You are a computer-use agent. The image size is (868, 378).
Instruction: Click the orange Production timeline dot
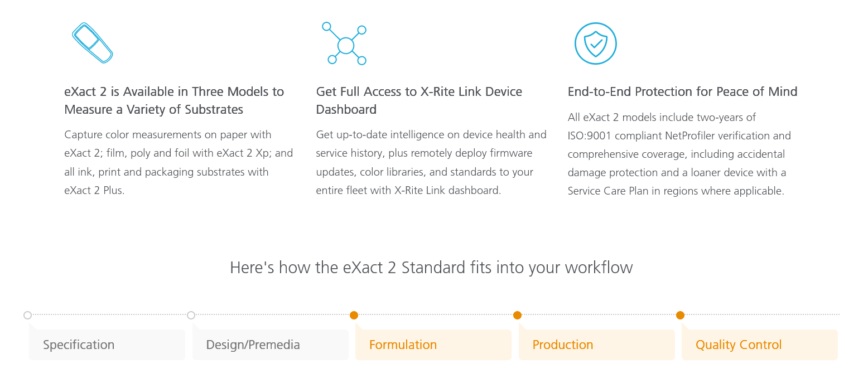tap(517, 315)
